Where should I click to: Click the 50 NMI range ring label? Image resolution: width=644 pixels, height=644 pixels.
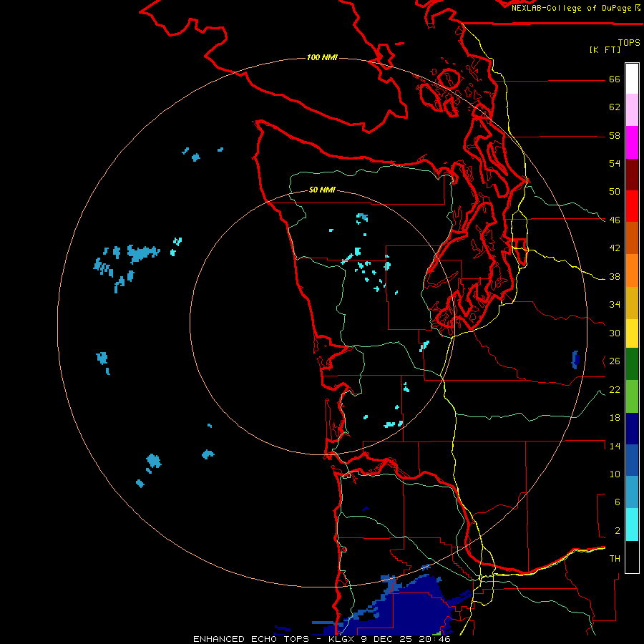(322, 190)
